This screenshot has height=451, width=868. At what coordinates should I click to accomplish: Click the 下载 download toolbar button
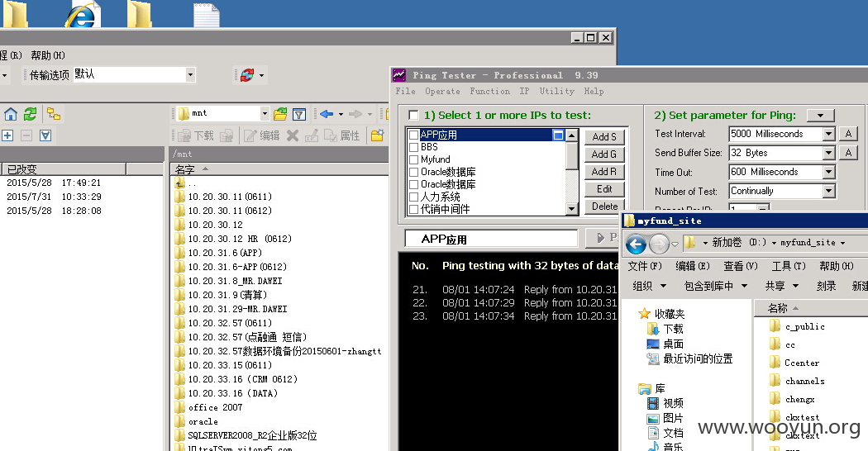click(x=195, y=135)
